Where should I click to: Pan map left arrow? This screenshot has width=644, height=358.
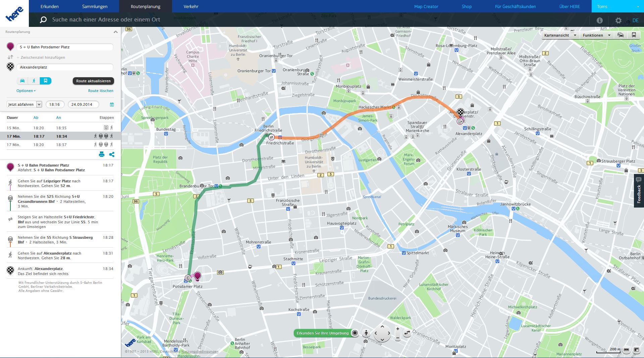coord(376,333)
